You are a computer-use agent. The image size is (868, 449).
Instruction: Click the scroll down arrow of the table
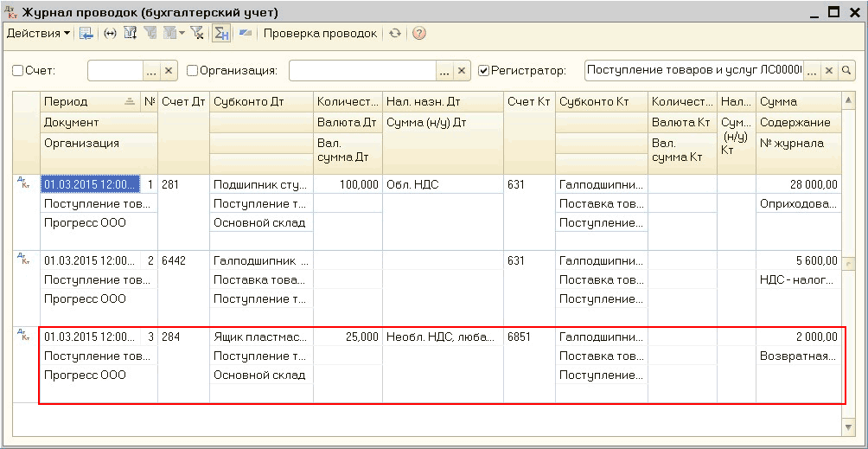pos(848,427)
